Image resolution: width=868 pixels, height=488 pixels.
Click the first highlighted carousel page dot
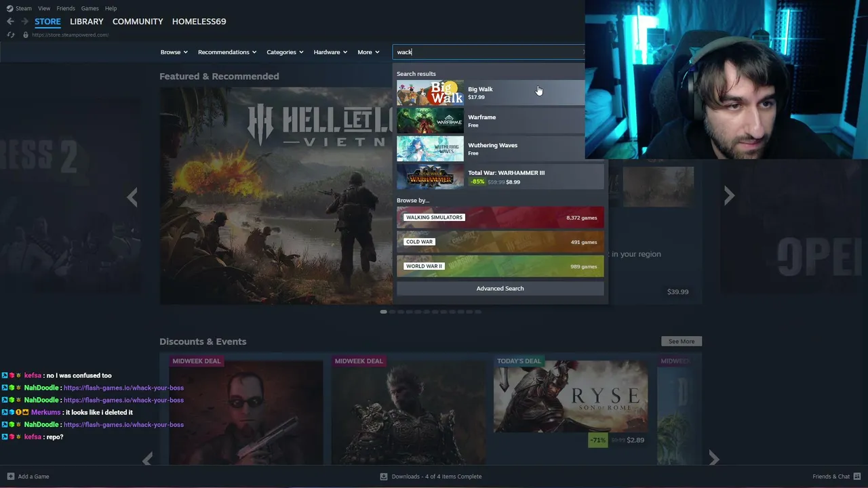383,312
